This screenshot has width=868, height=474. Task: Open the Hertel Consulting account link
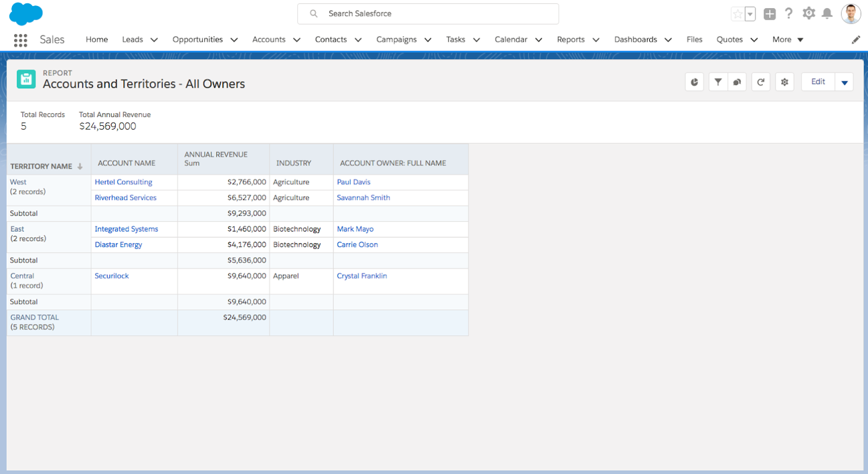pos(123,182)
